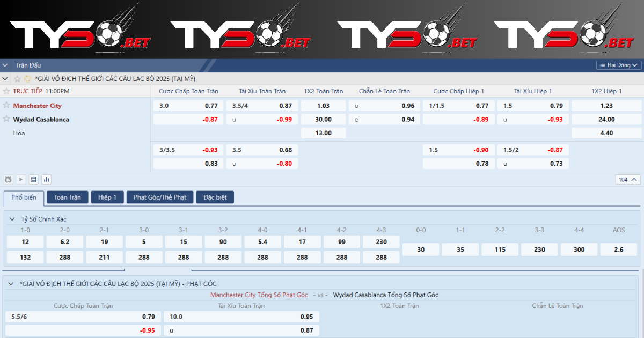This screenshot has height=338, width=644.
Task: Open the bar chart statistics icon
Action: point(46,179)
